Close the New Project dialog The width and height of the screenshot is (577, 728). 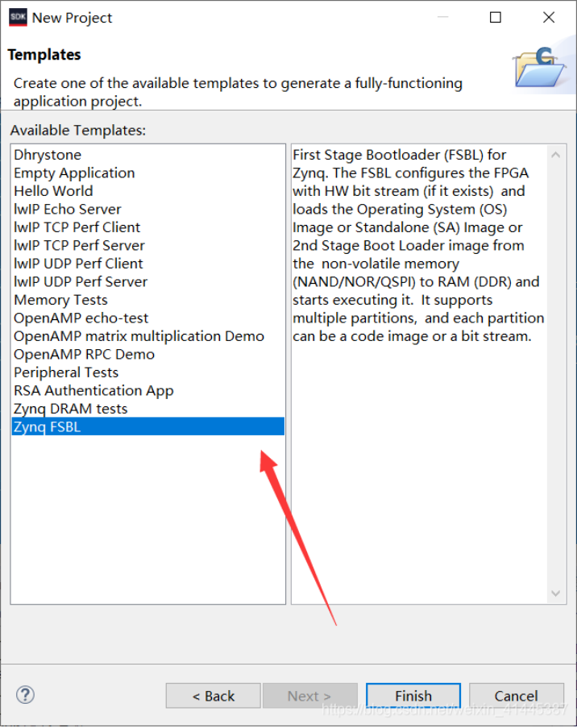[x=549, y=17]
